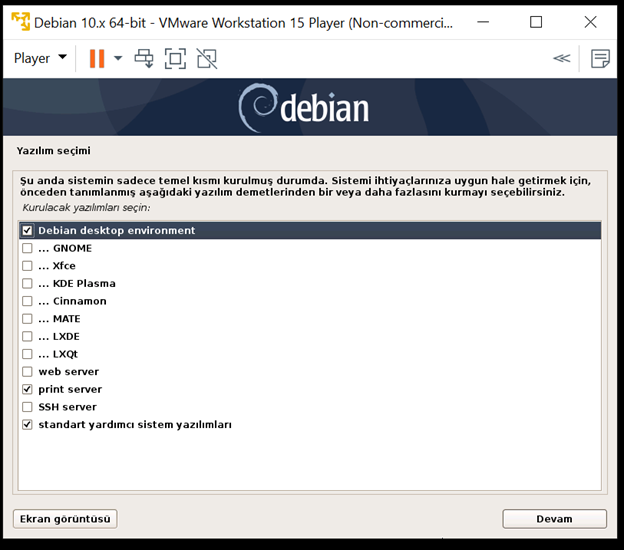Uncheck standart yardımcı sistem yazılımları checkbox
624x550 pixels.
(27, 425)
